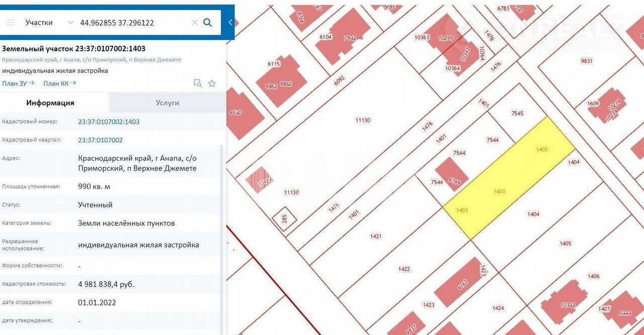
Task: Open the План КК link
Action: tap(59, 83)
